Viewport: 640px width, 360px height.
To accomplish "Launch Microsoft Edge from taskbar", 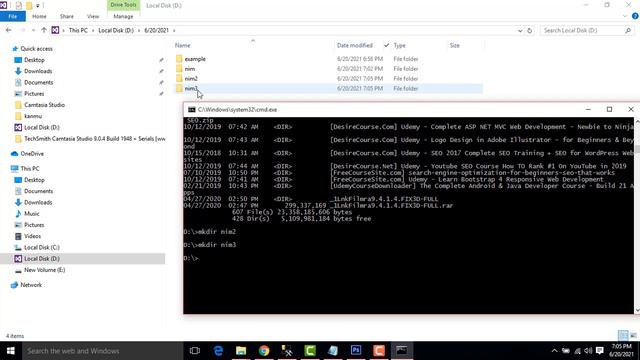I will (218, 351).
